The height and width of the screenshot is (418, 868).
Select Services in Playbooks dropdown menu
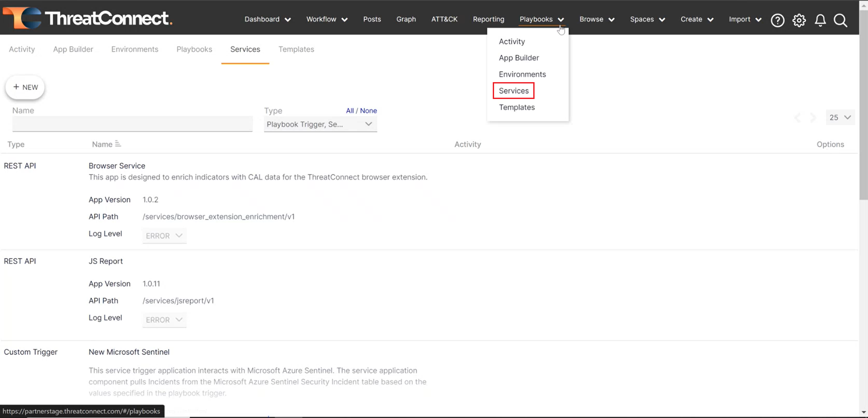click(514, 90)
